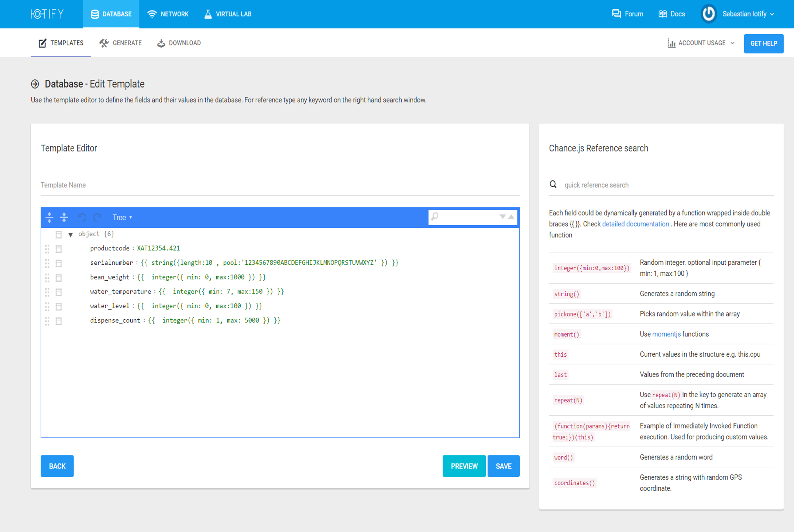The width and height of the screenshot is (794, 532).
Task: Open action menu box for dispense_count row
Action: (59, 321)
